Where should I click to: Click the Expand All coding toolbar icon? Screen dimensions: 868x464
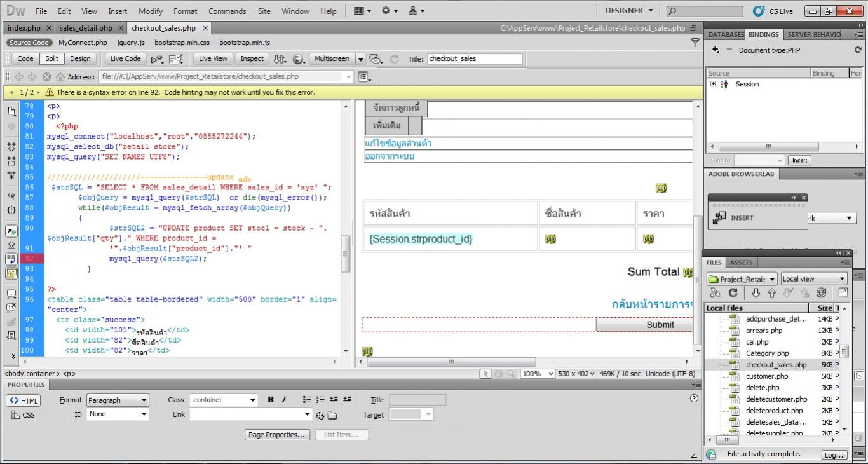tap(11, 175)
